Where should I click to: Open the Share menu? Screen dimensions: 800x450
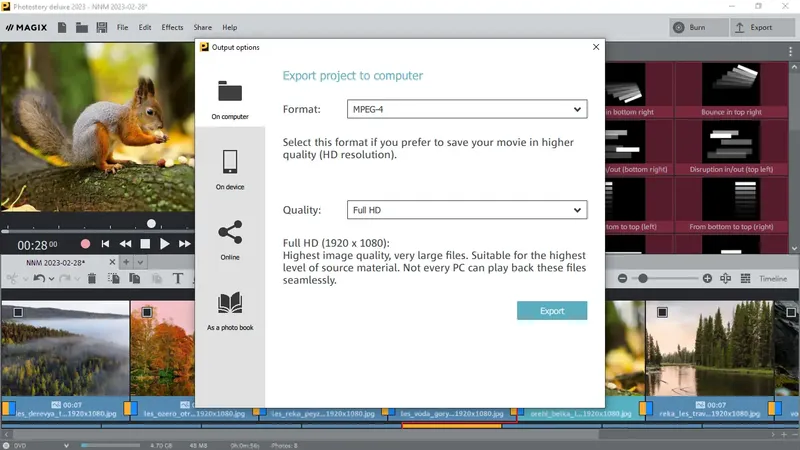click(x=203, y=28)
